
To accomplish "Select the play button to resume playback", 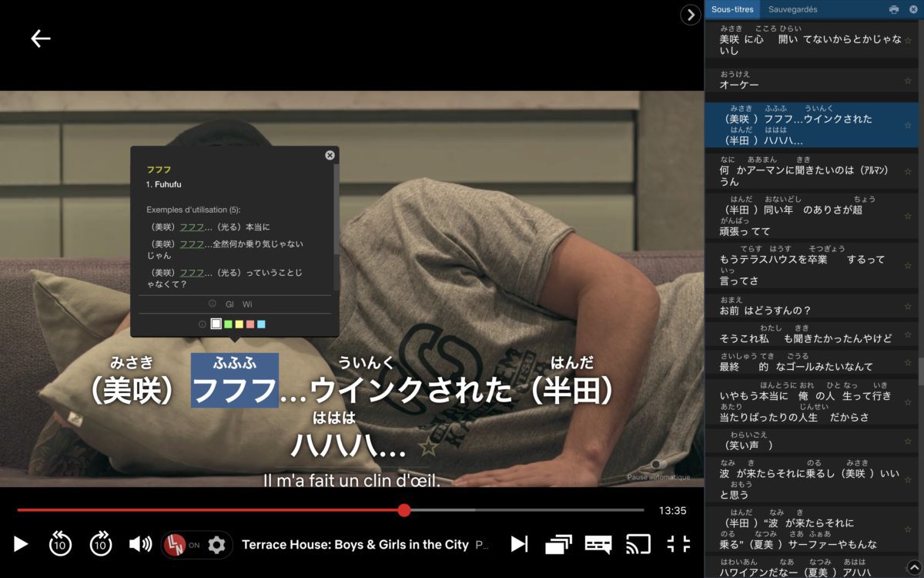I will [19, 544].
